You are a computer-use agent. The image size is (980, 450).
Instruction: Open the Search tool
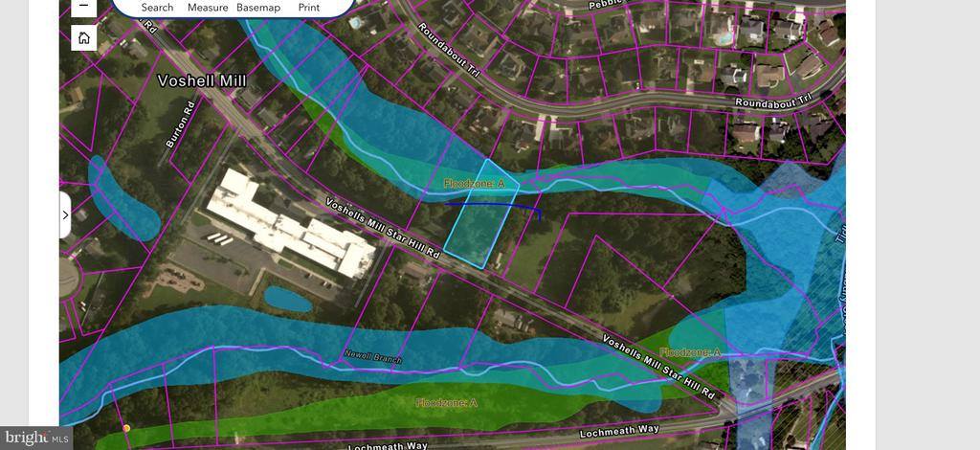157,8
